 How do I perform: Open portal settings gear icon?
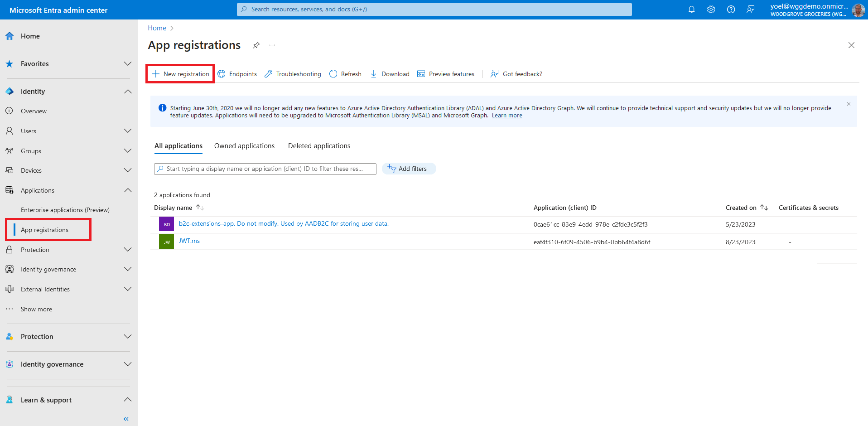[x=711, y=10]
